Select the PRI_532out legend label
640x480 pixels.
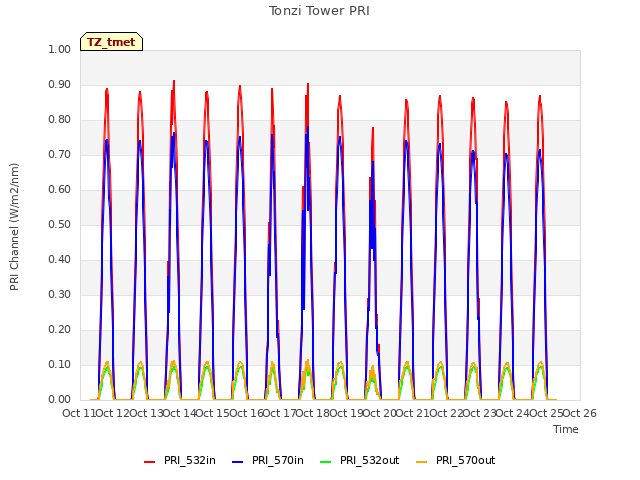pyautogui.click(x=369, y=460)
